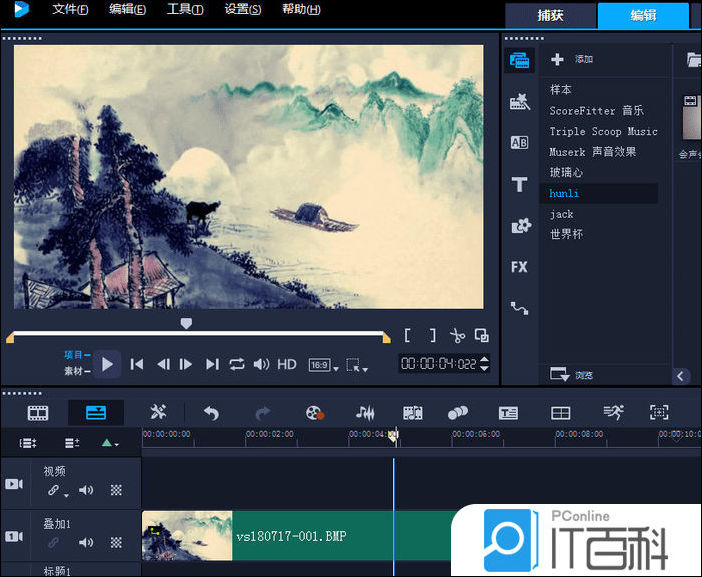Click the 添加 add folder button
Screen dimensions: 702x577
coord(573,60)
